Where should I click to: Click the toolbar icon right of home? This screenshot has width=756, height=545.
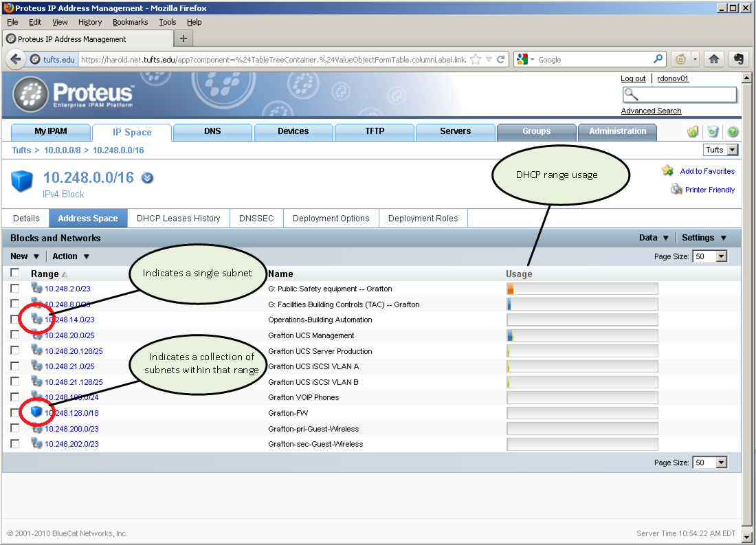738,59
